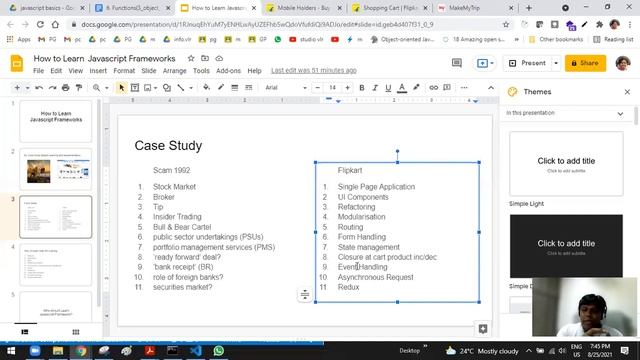Open the Zoom dropdown arrow
Viewport: 640px width, 360px height.
click(107, 88)
